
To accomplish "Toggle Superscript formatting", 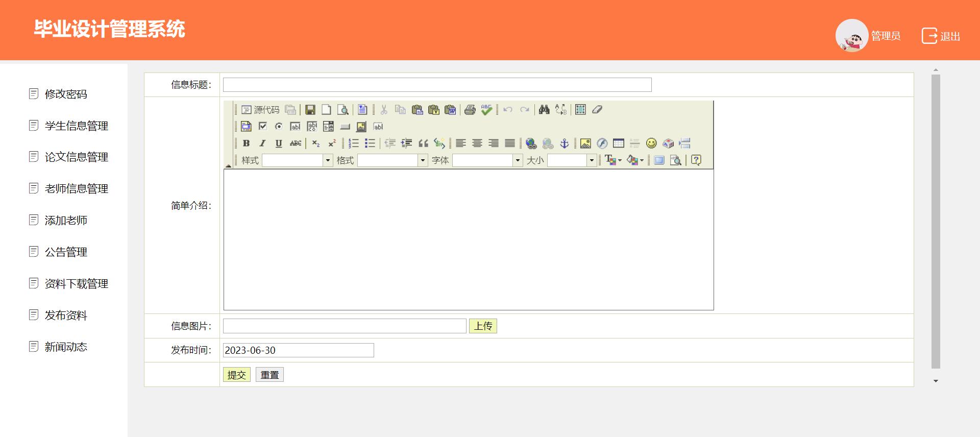I will click(x=332, y=143).
